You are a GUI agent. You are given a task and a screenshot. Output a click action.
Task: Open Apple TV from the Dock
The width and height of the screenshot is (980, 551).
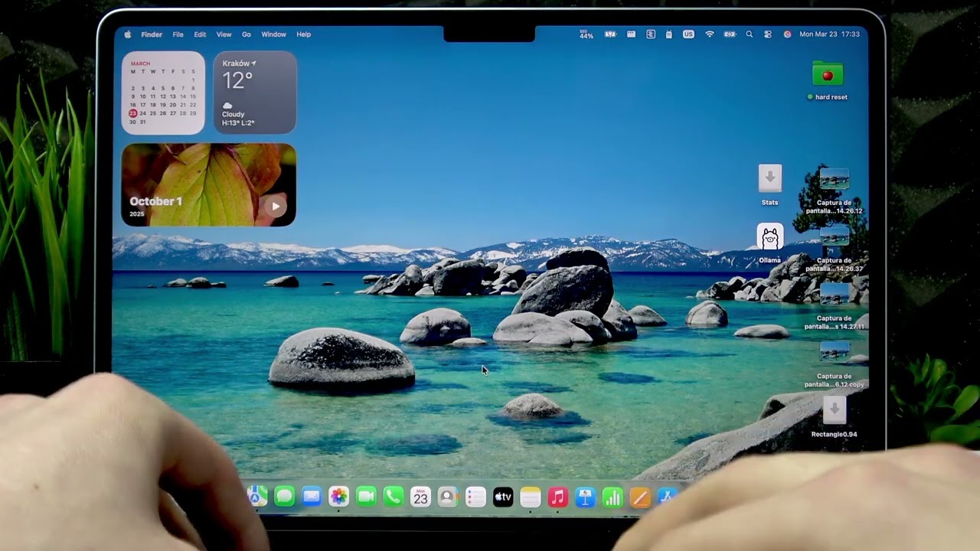click(503, 497)
